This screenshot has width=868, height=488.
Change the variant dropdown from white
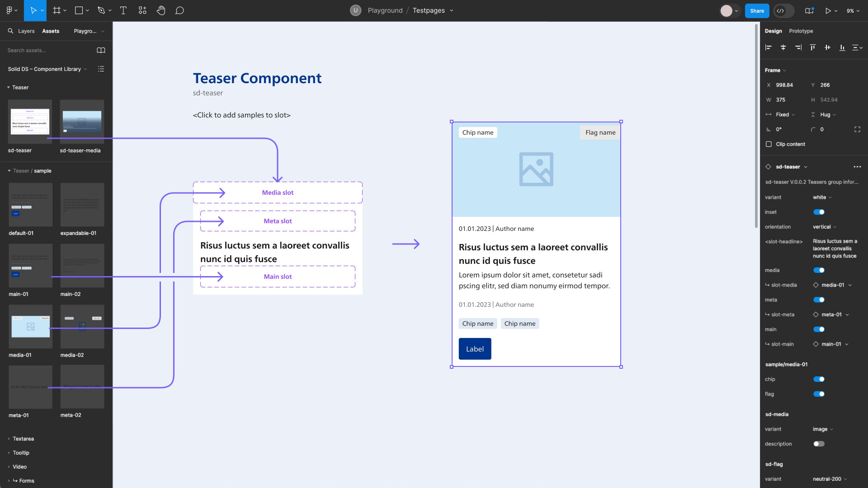tap(822, 197)
